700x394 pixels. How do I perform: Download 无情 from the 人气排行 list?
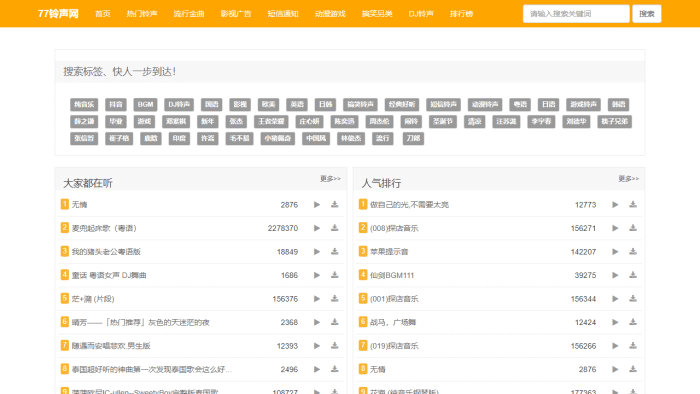pos(633,369)
